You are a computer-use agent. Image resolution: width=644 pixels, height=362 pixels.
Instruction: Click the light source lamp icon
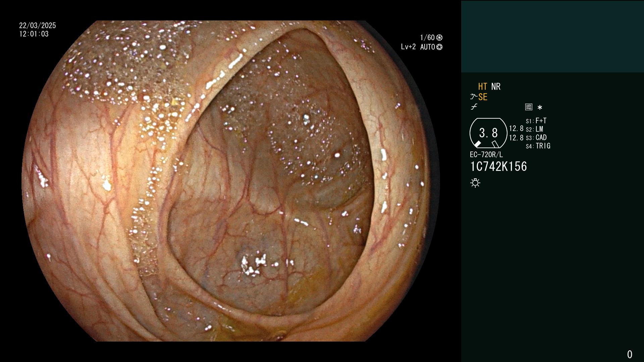coord(475,183)
